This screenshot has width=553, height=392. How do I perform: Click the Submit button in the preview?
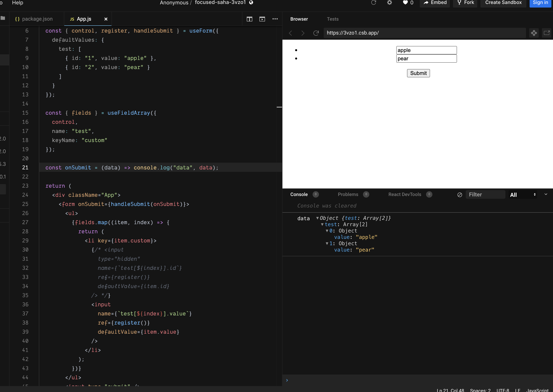[x=418, y=73]
